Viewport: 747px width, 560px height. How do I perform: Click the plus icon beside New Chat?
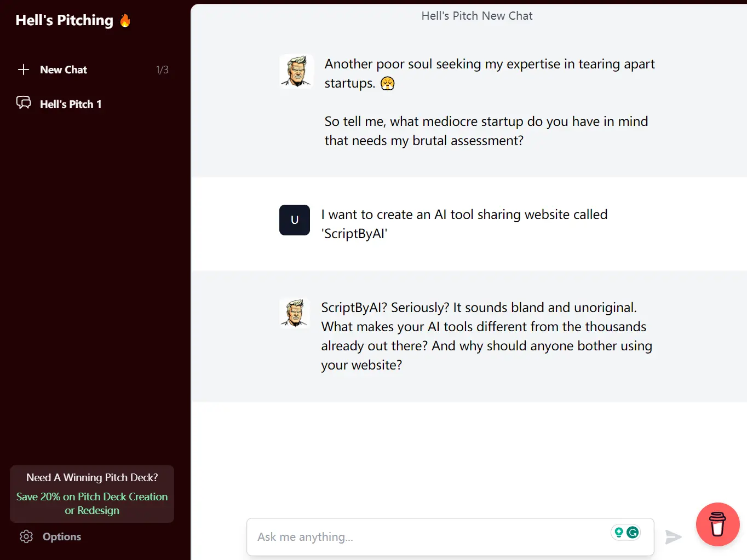point(24,70)
